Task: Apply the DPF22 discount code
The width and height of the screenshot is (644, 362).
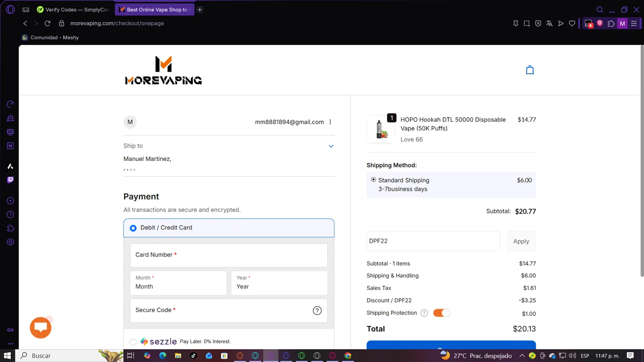Action: [521, 241]
